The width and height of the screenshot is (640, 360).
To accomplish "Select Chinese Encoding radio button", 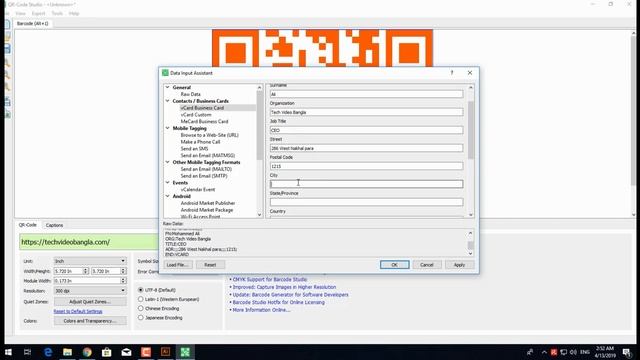I will 141,309.
